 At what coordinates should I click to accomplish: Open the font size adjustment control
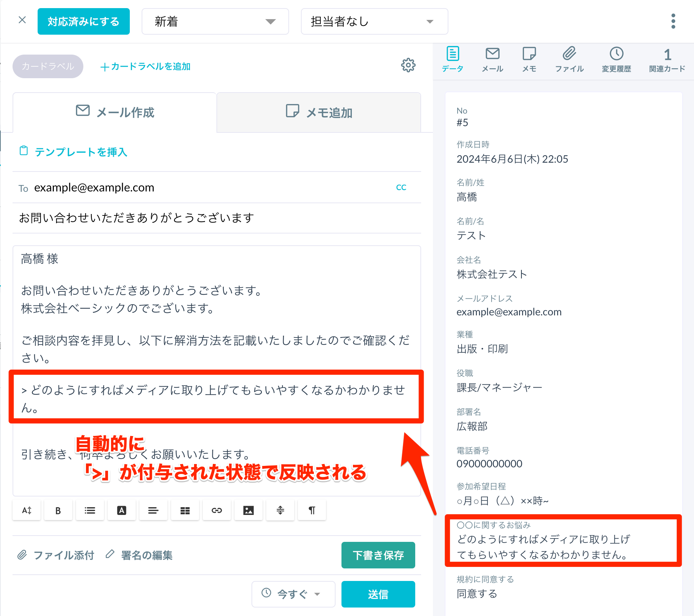26,510
